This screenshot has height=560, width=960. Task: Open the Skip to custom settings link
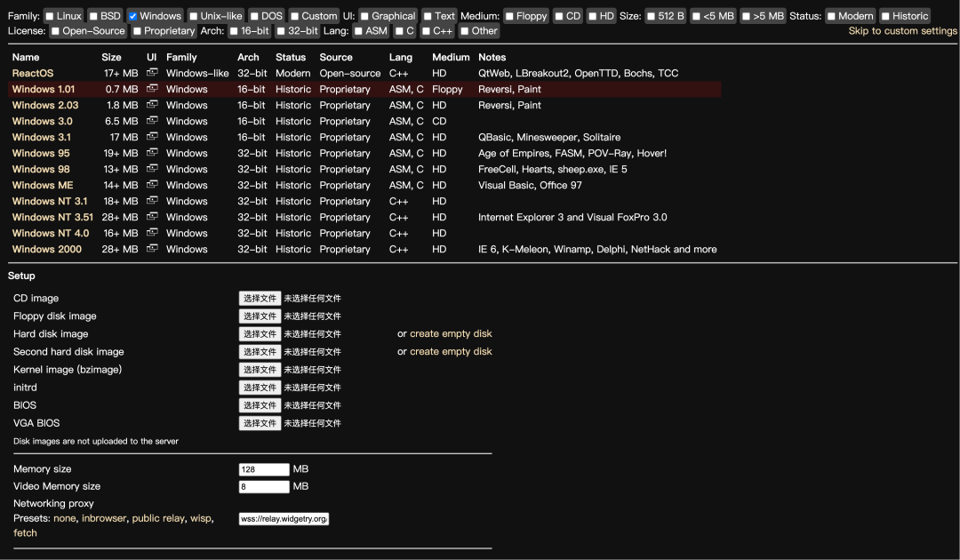click(902, 30)
